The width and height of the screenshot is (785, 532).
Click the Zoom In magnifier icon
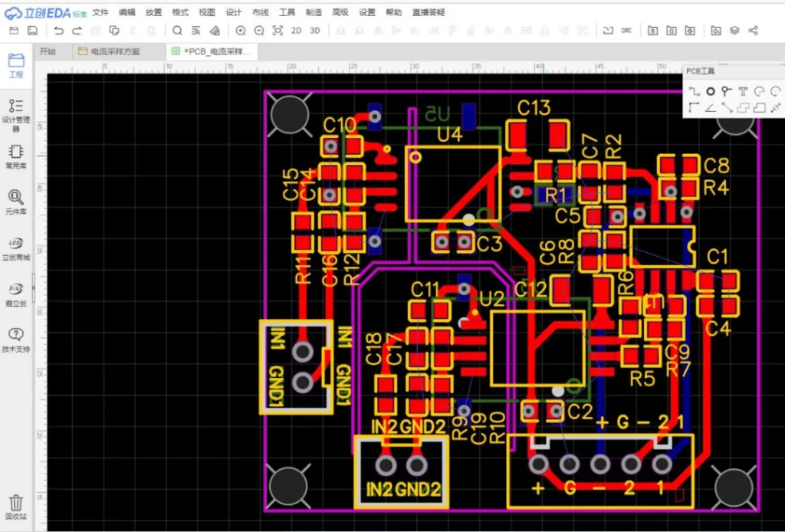(241, 31)
